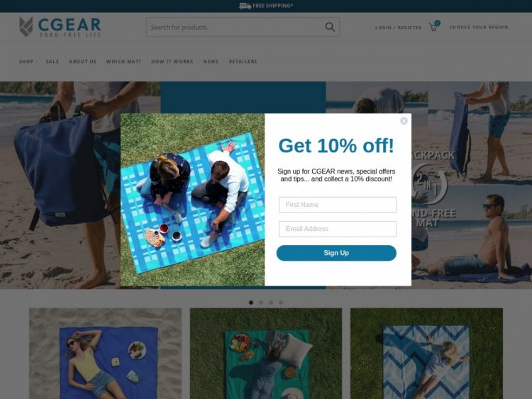Viewport: 532px width, 399px height.
Task: Focus the First Name field
Action: (x=338, y=205)
